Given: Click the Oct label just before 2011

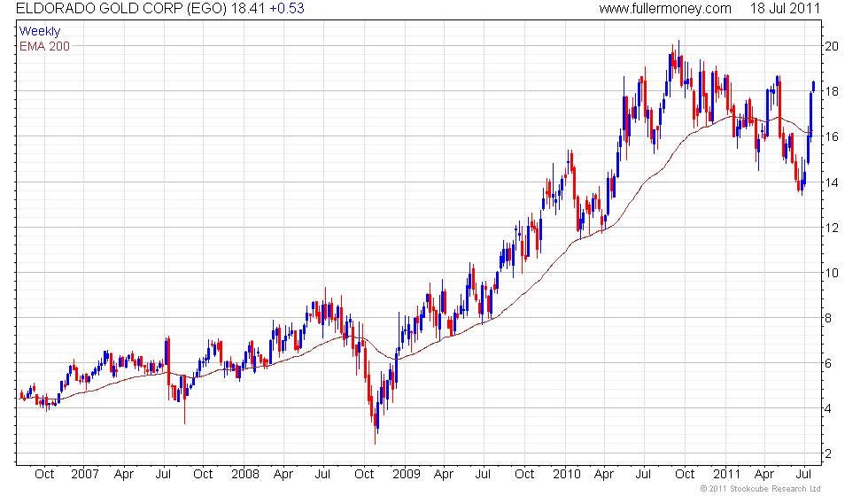Looking at the screenshot, I should tap(685, 475).
